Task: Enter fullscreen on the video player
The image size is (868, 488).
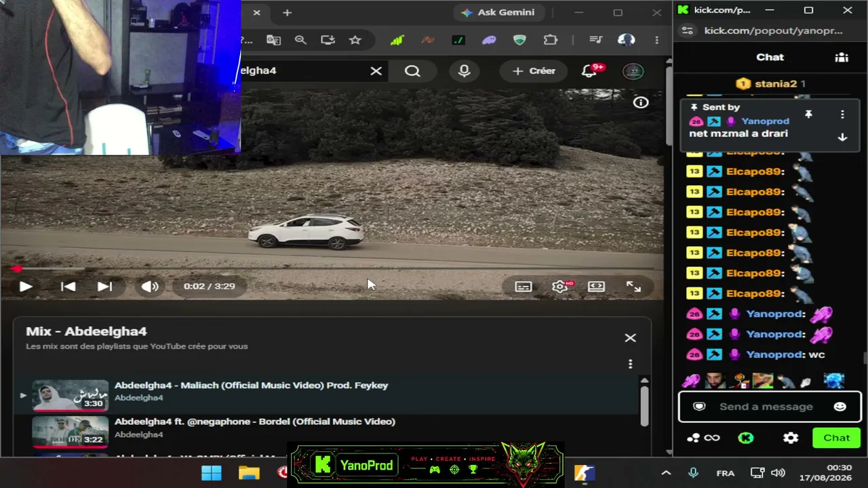Action: tap(633, 287)
